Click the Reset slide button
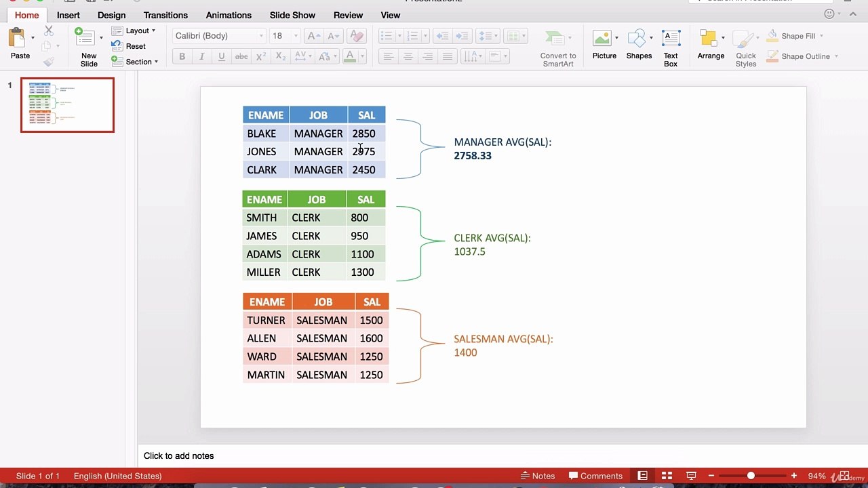This screenshot has height=488, width=868. pos(129,46)
